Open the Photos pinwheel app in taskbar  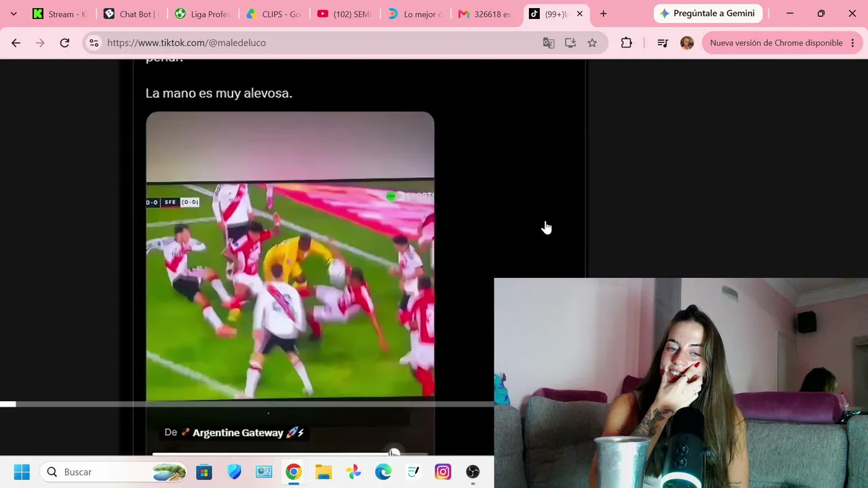click(x=353, y=472)
